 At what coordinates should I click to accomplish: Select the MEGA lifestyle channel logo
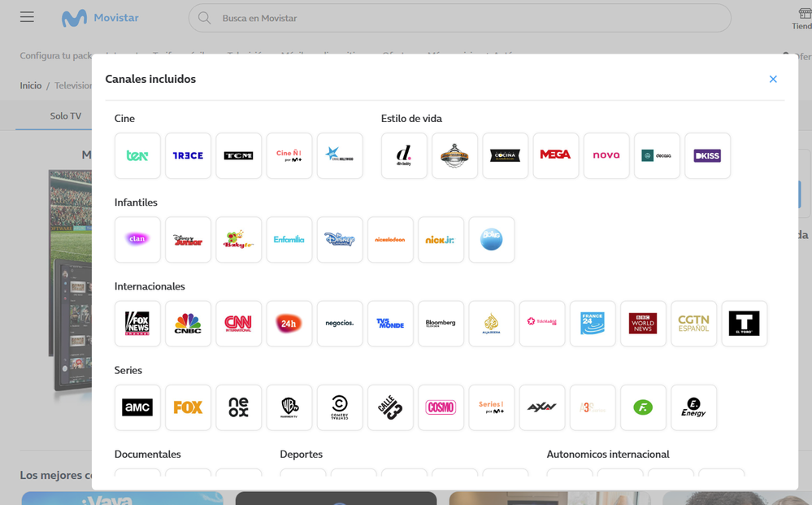tap(555, 155)
